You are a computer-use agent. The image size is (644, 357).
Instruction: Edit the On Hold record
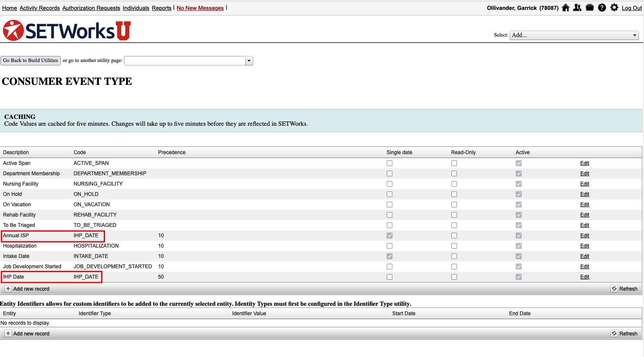coord(585,194)
